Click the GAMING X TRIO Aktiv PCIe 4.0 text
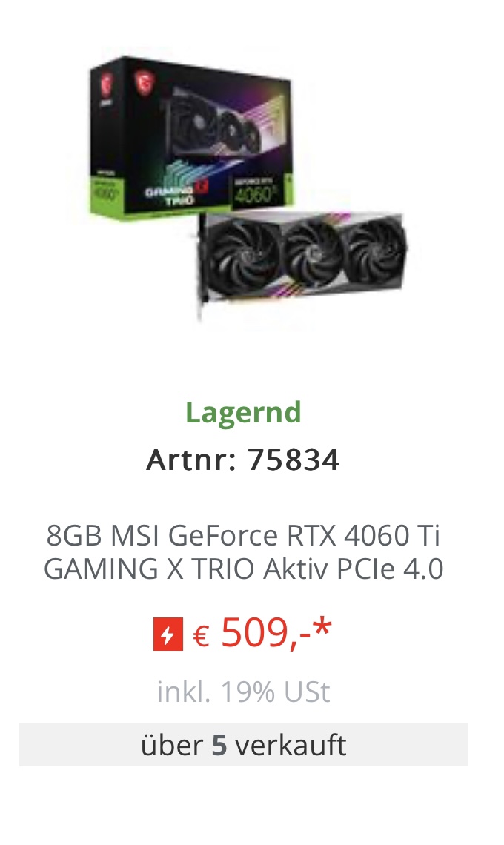Screen dimensions: 504x845 coord(243,569)
